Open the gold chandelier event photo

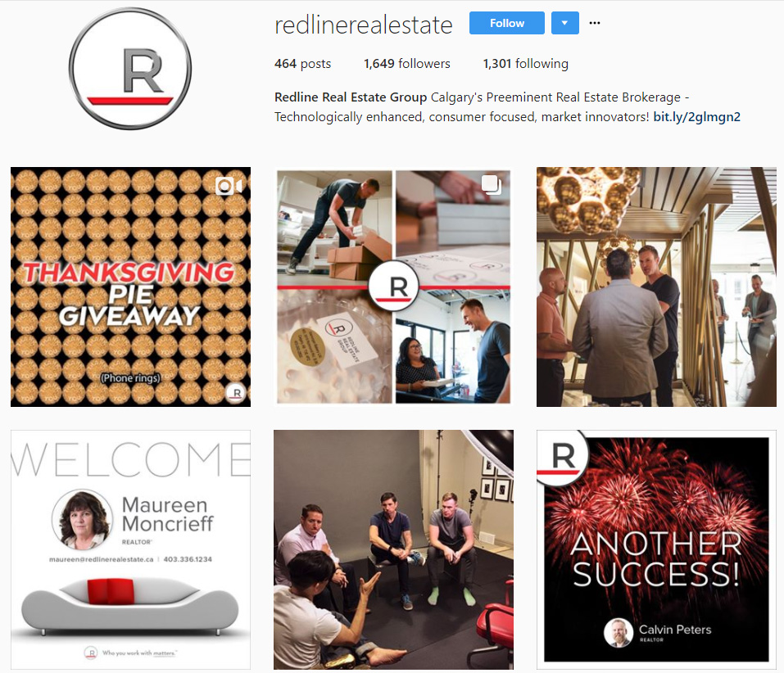[x=656, y=287]
